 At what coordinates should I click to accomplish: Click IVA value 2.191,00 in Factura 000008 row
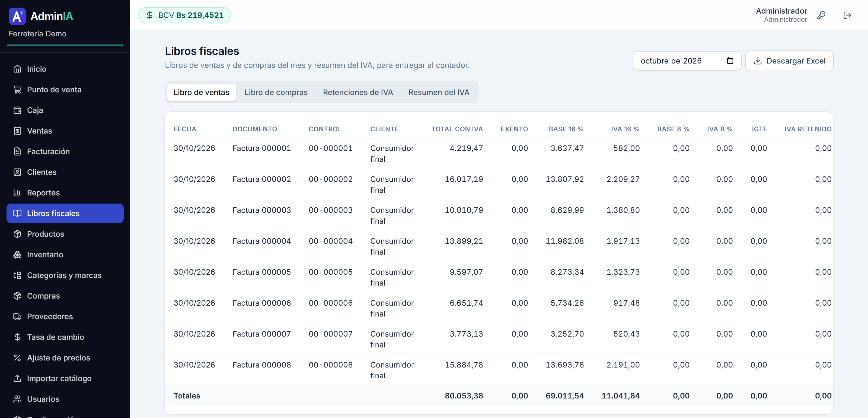coord(623,365)
